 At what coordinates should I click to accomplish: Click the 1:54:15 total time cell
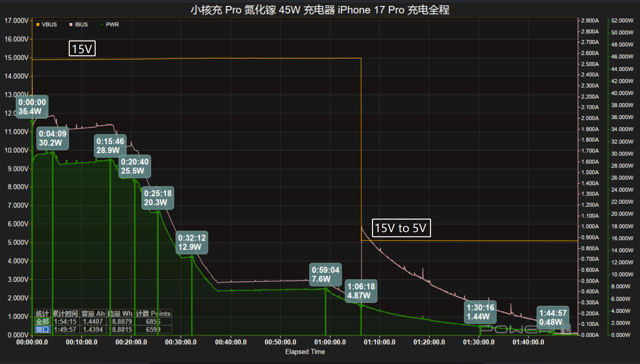[65, 321]
